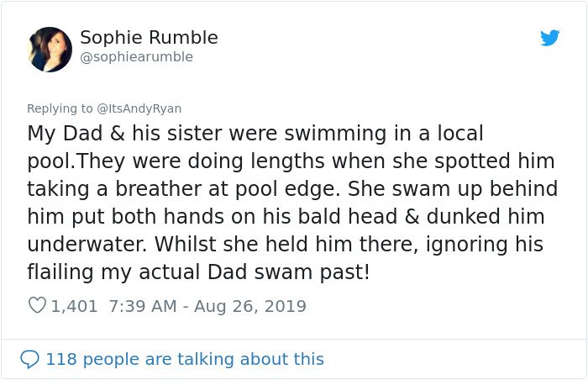The image size is (588, 380).
Task: Open the 7:39 AM timestamp
Action: click(143, 306)
